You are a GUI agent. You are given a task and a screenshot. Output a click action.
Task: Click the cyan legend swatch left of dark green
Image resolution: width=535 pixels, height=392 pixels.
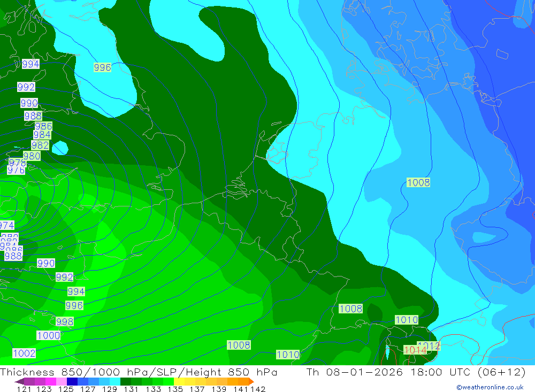click(x=115, y=381)
